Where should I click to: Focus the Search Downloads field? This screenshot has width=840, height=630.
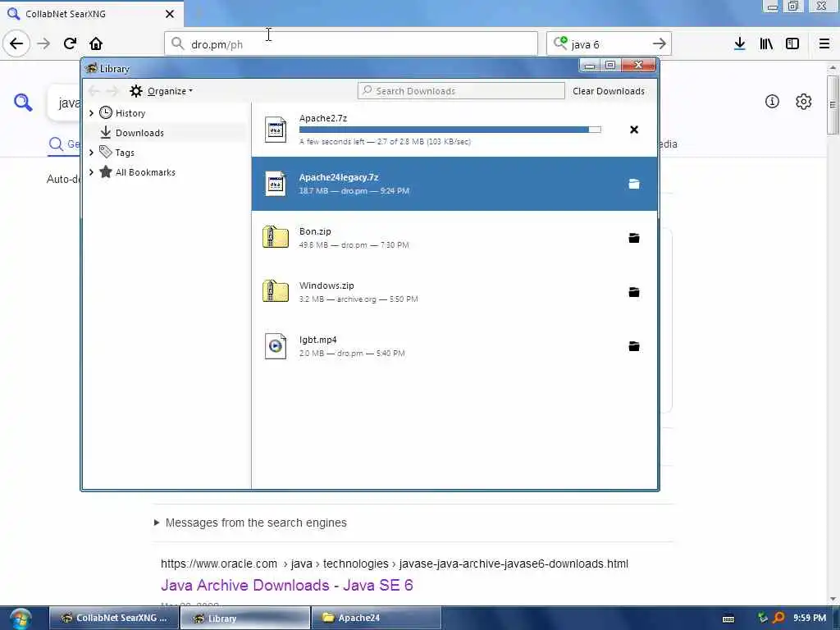click(461, 91)
